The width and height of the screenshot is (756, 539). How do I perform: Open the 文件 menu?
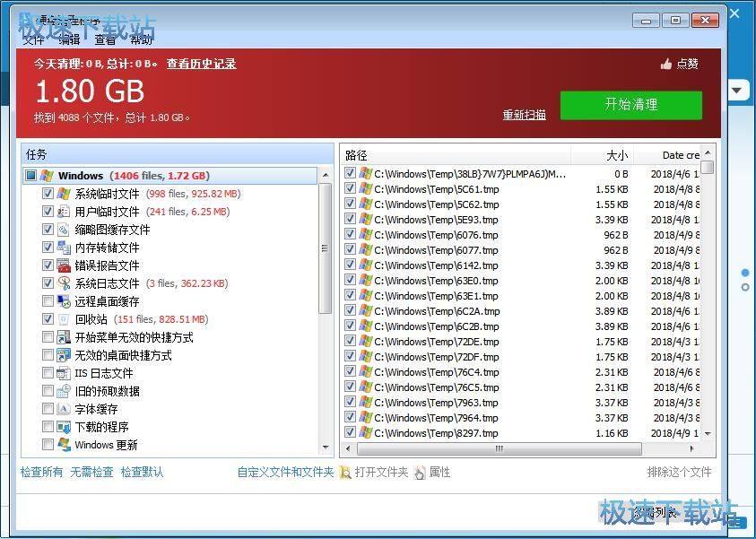coord(34,39)
